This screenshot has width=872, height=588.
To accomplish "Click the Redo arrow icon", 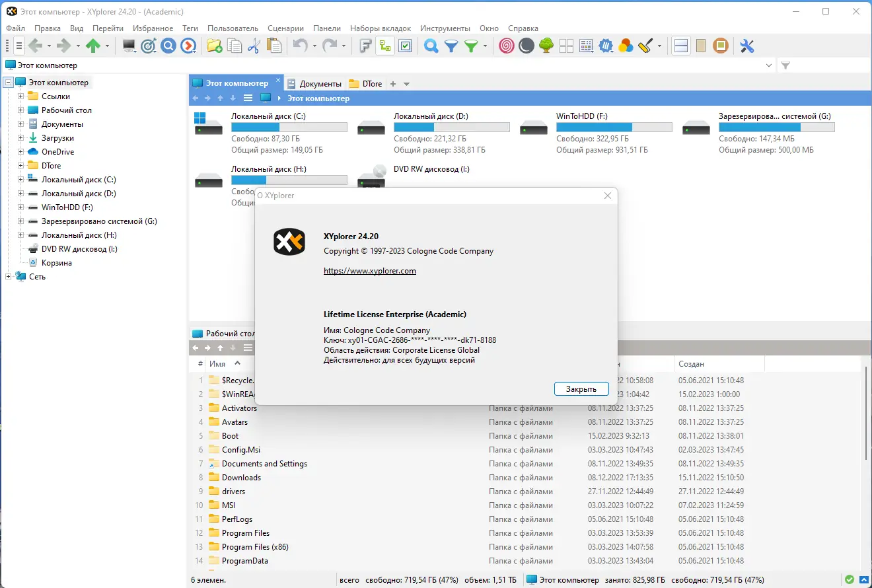I will tap(329, 46).
